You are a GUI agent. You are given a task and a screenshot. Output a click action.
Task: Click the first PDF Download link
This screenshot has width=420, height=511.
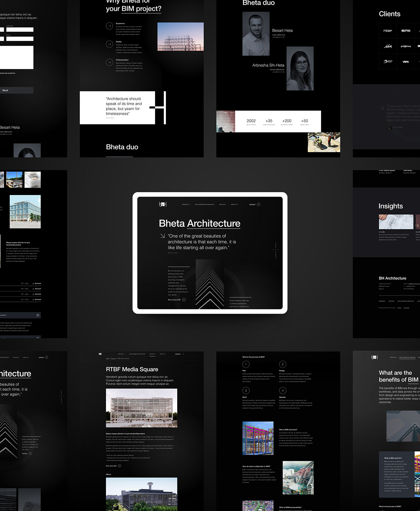[37, 283]
